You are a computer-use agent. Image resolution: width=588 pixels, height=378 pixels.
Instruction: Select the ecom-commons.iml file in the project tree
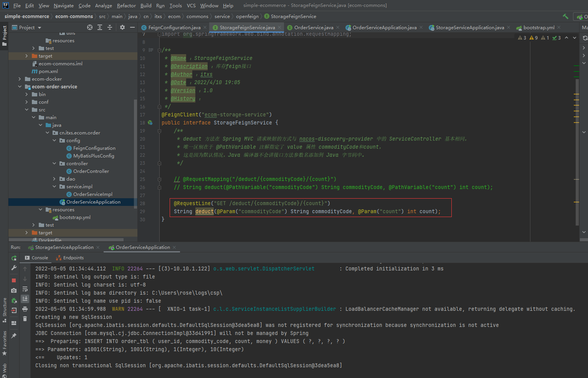point(60,64)
